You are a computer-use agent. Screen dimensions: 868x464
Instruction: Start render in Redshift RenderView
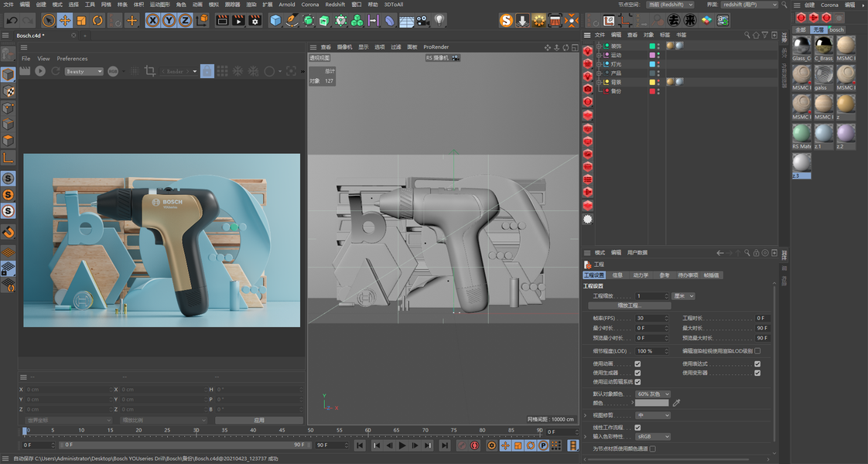[40, 71]
